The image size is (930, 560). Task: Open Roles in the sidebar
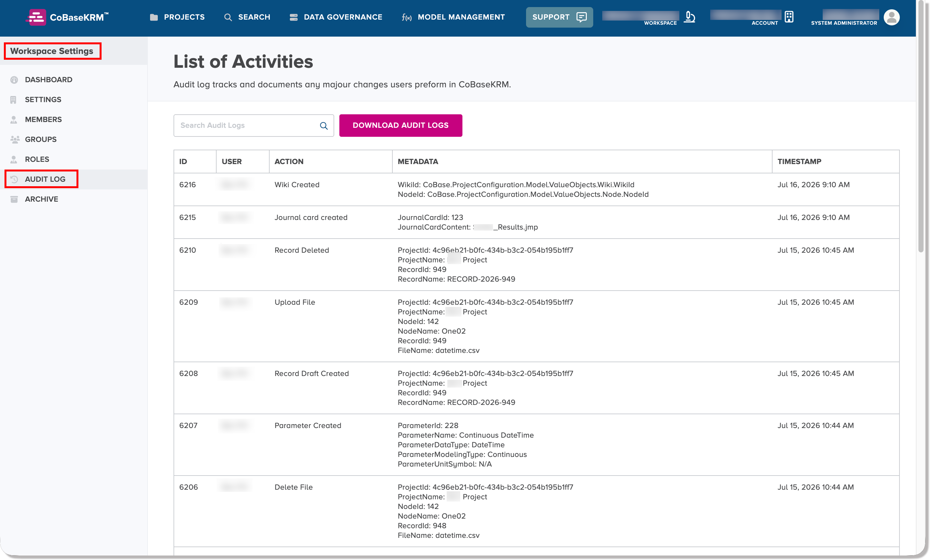[x=37, y=159]
